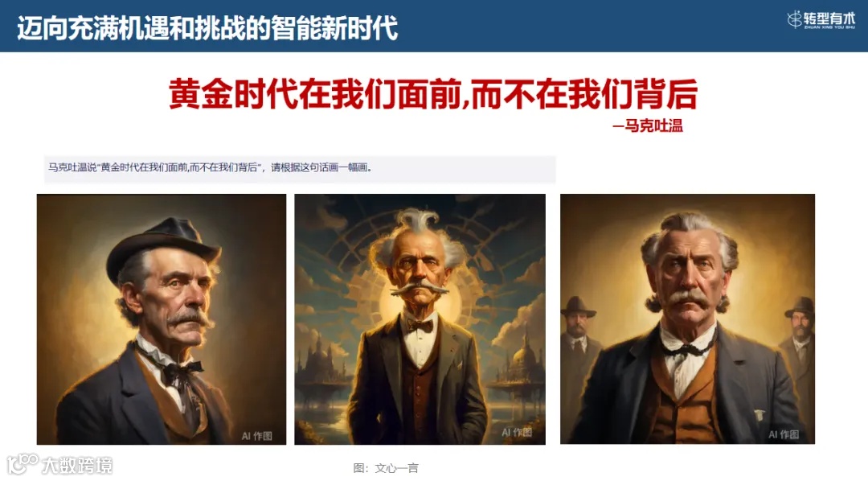
Task: Click the caption 图：文心一言
Action: coord(386,468)
